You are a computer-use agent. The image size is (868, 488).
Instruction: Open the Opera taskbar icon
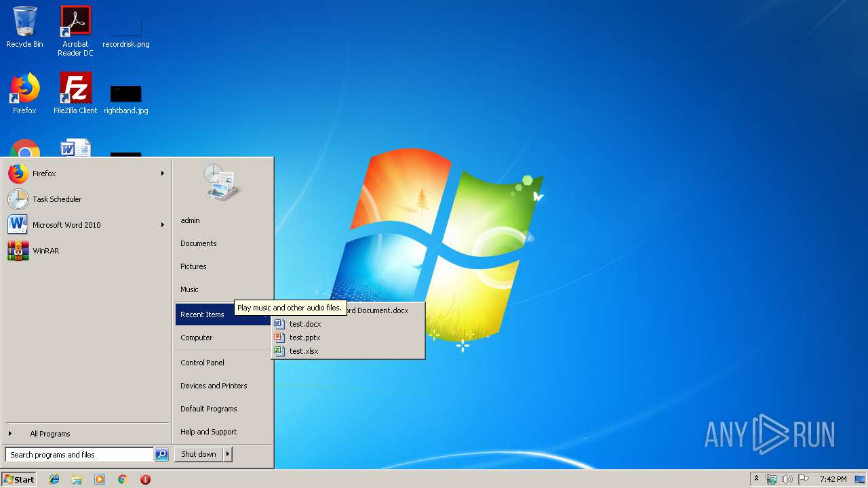[x=145, y=479]
